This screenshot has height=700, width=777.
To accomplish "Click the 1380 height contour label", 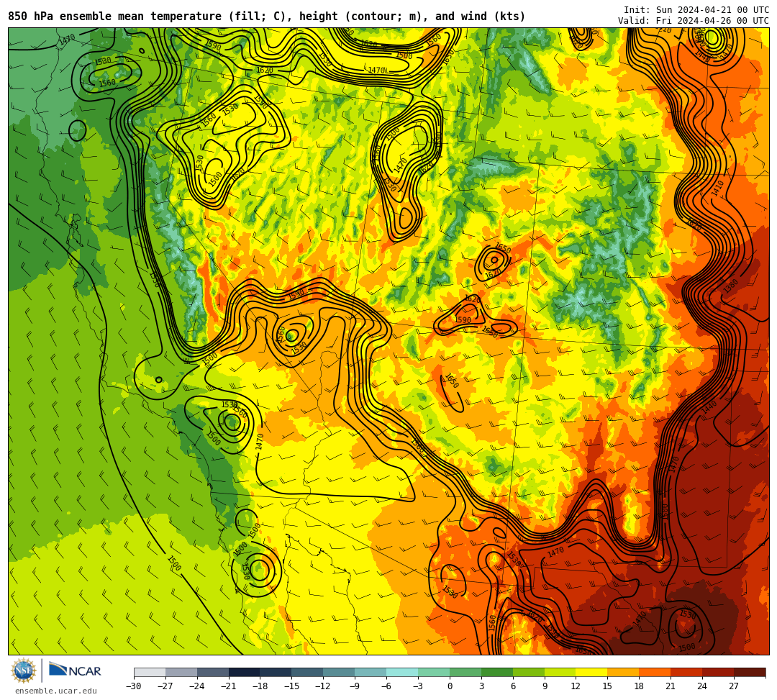I will (x=731, y=286).
